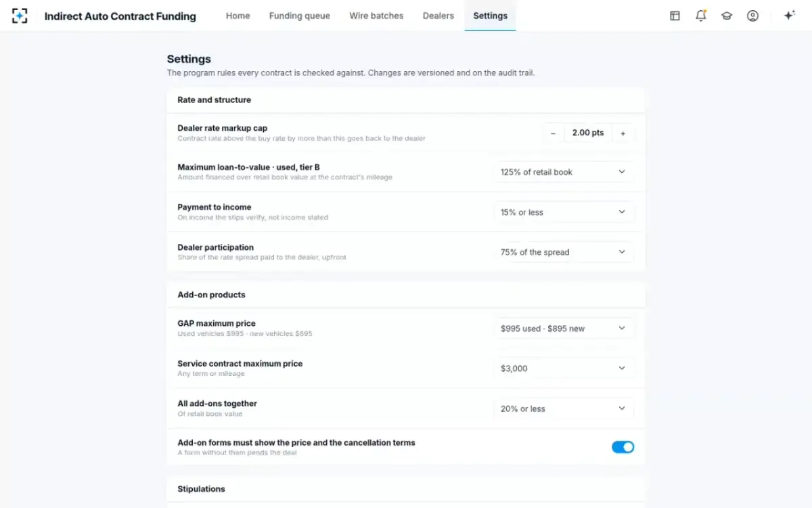Decrease dealer rate markup cap
This screenshot has height=508, width=812.
(553, 133)
